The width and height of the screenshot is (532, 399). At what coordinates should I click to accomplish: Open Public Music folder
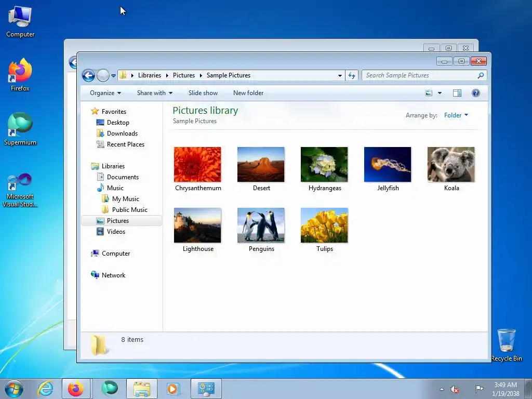pyautogui.click(x=129, y=210)
